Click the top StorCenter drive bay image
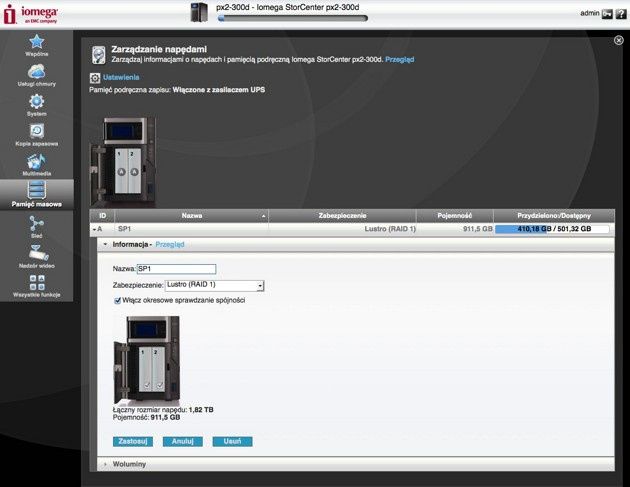 coord(123,162)
